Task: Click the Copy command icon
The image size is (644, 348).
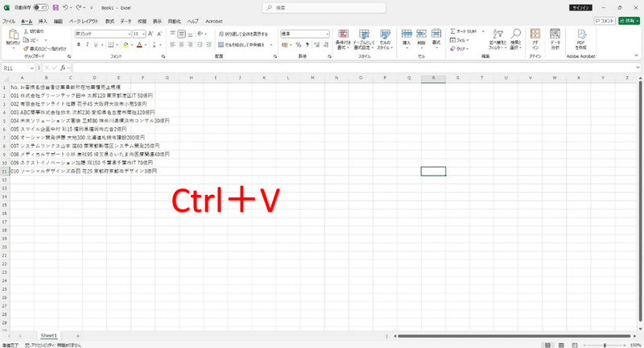Action: coord(26,39)
